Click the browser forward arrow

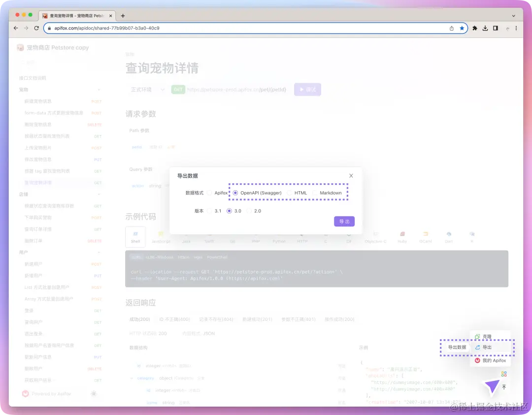[26, 28]
